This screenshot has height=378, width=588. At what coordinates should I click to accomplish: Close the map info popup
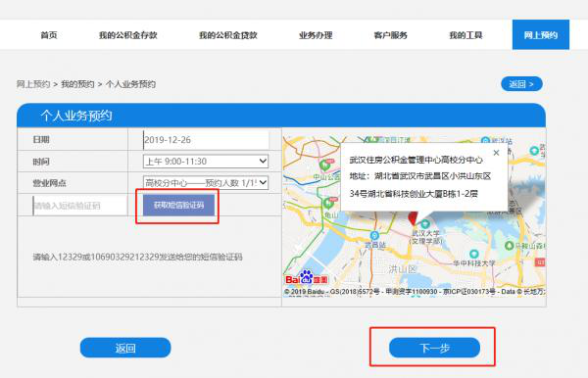tap(496, 153)
